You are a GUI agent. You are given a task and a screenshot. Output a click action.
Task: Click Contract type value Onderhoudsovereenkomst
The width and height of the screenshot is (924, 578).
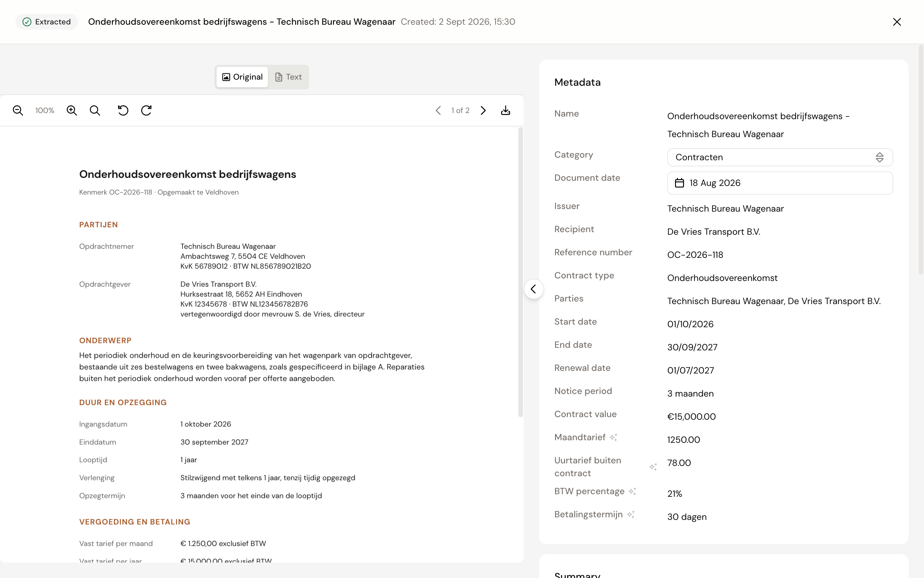pos(722,278)
